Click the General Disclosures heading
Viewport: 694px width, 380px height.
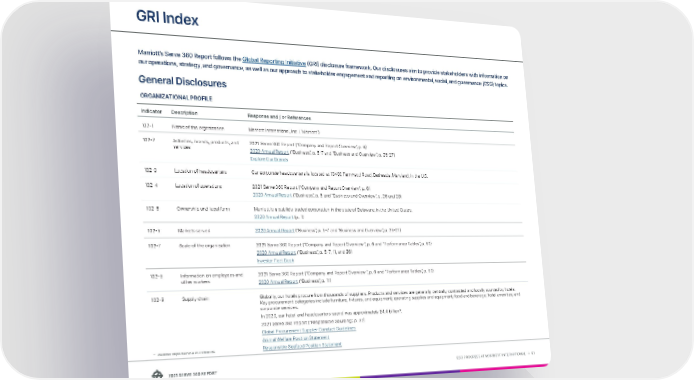pyautogui.click(x=182, y=81)
